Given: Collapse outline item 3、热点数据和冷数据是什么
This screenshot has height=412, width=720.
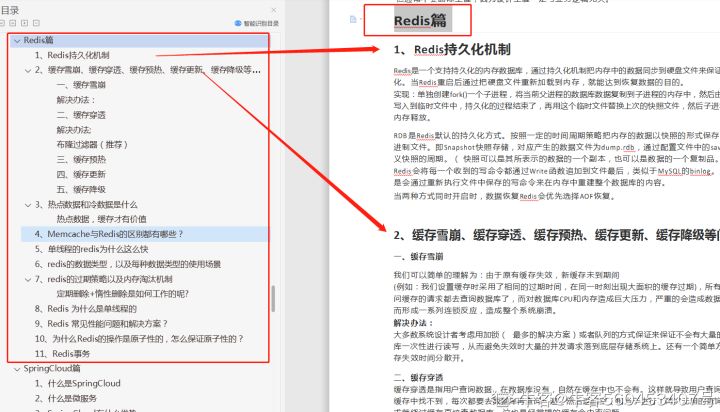Looking at the screenshot, I should click(x=28, y=205).
